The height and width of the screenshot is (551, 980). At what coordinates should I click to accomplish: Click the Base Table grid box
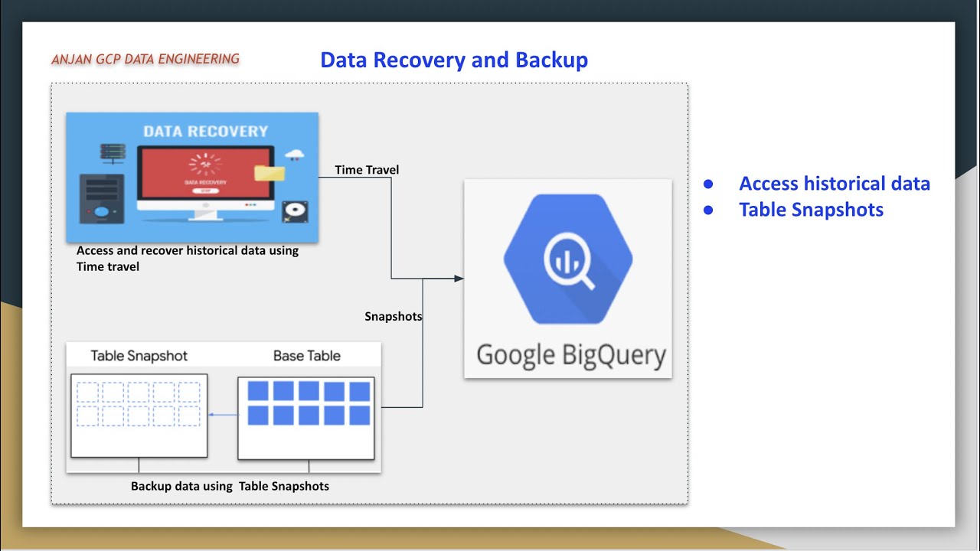306,418
